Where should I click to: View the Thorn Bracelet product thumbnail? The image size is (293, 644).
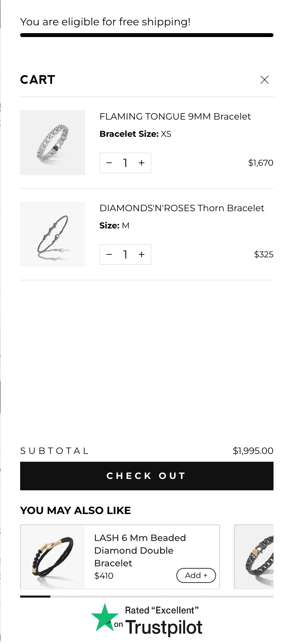53,234
